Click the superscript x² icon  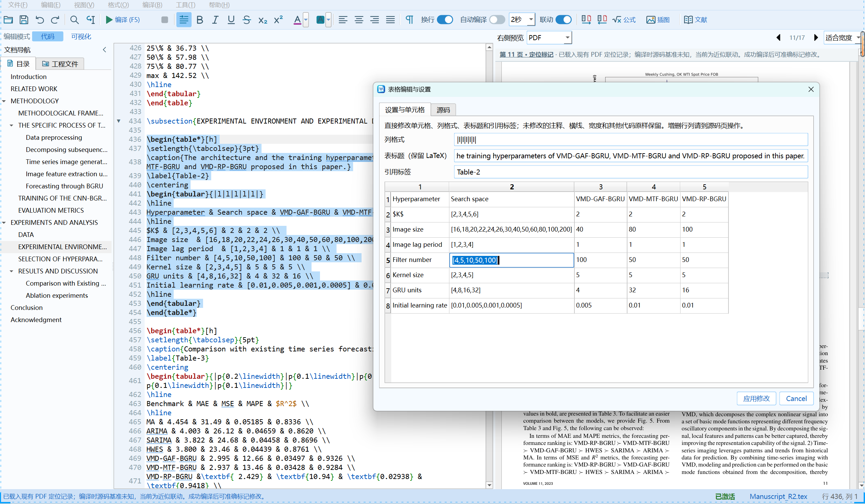click(x=278, y=20)
